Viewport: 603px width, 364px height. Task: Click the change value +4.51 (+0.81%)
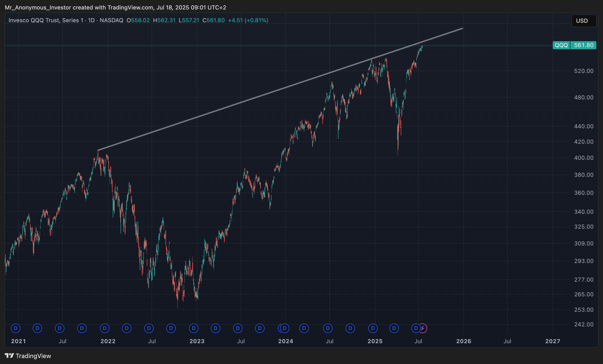click(248, 20)
